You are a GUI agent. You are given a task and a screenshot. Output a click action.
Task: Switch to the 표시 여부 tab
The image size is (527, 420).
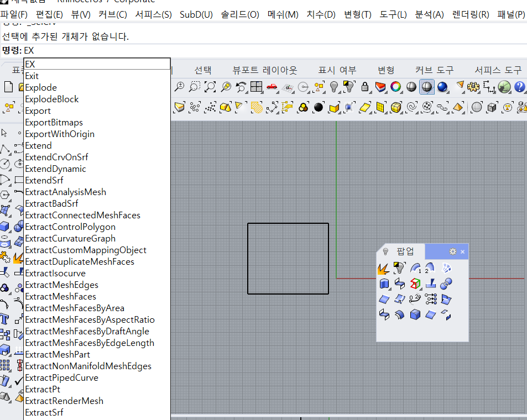pyautogui.click(x=337, y=70)
